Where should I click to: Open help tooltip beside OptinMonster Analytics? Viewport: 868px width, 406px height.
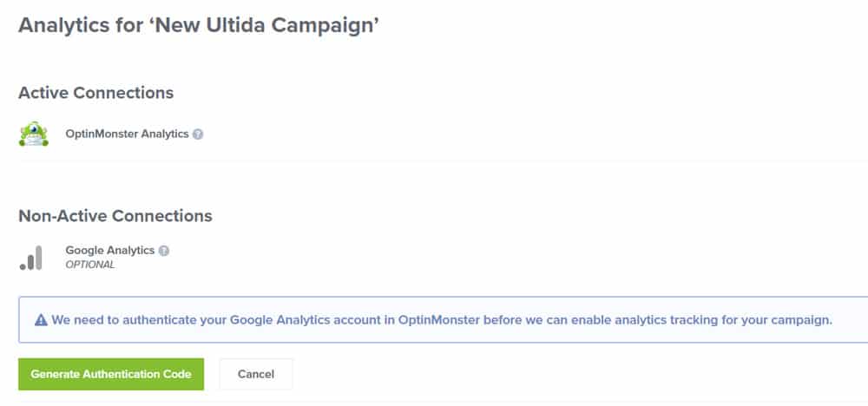(x=198, y=134)
